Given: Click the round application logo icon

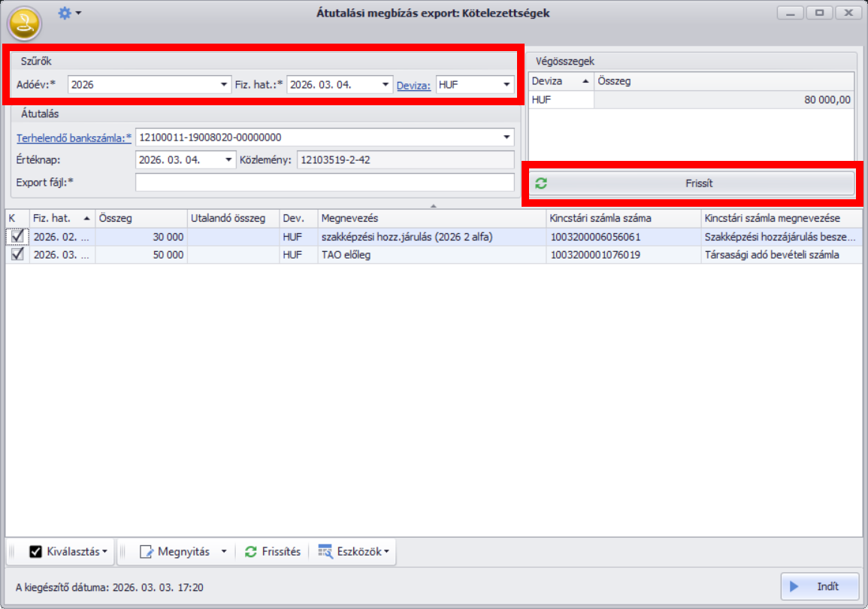Looking at the screenshot, I should (24, 23).
